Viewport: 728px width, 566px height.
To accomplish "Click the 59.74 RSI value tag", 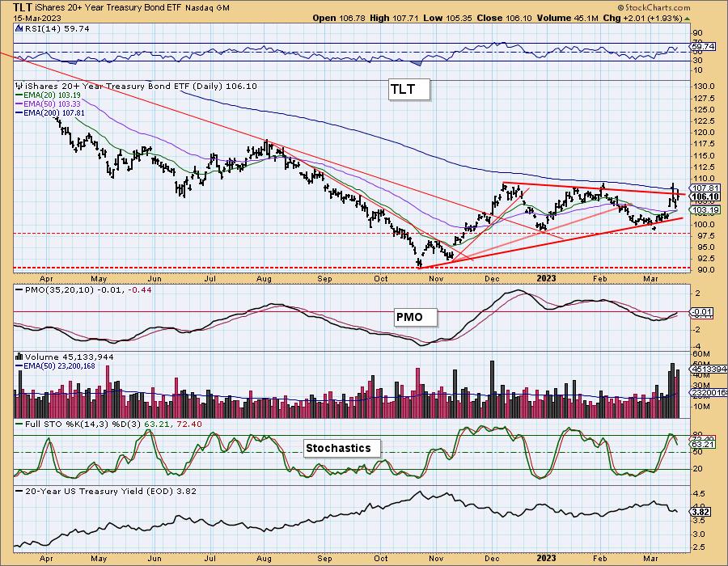I will pos(702,46).
